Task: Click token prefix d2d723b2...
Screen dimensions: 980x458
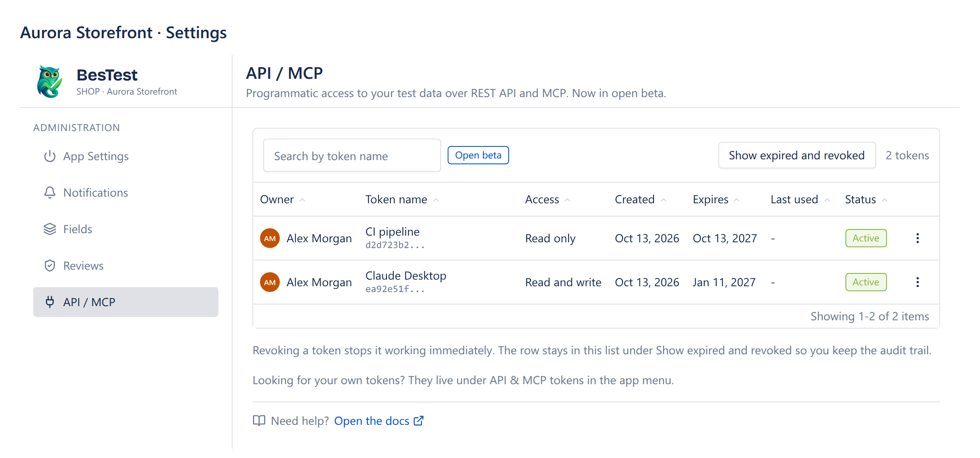Action: pyautogui.click(x=395, y=245)
